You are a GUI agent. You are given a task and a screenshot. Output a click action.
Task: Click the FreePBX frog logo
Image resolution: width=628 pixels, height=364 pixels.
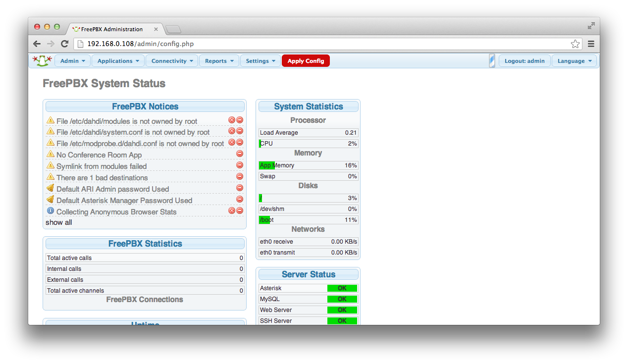[x=42, y=61]
